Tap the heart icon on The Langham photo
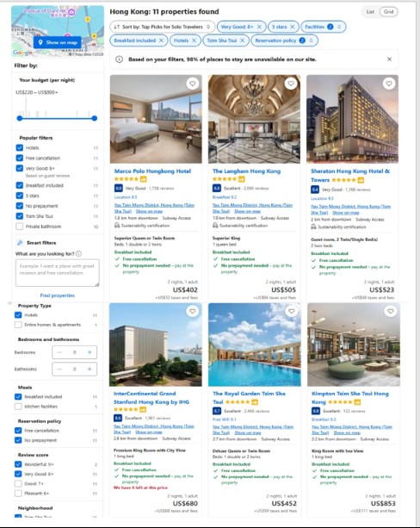Screen dimensions: 420x528 (291, 84)
